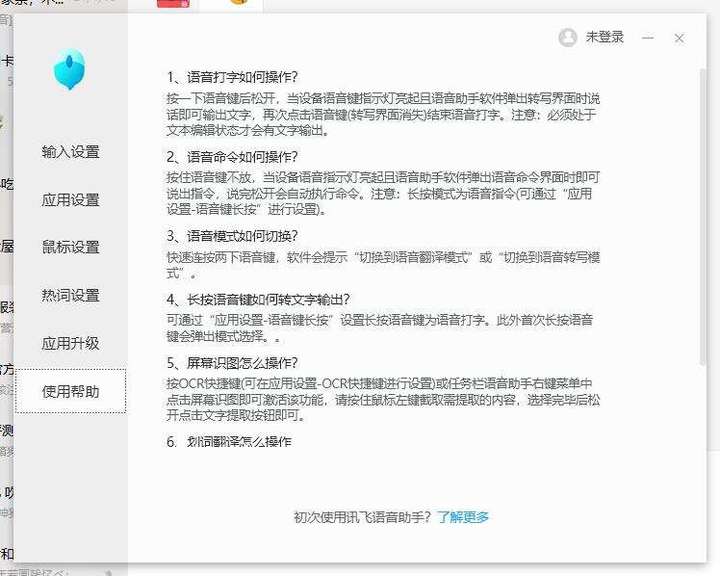Close the voice assistant window
The height and width of the screenshot is (576, 720).
click(679, 38)
